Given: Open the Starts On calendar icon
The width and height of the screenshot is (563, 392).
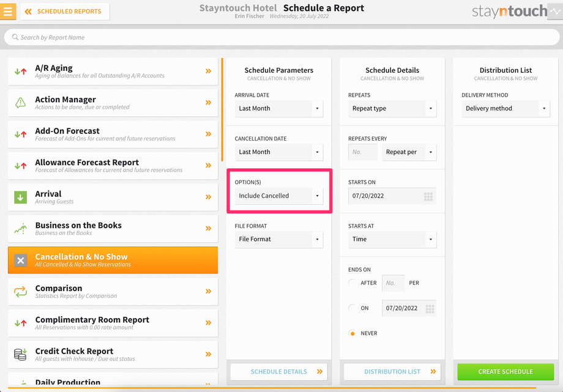Looking at the screenshot, I should click(x=428, y=196).
